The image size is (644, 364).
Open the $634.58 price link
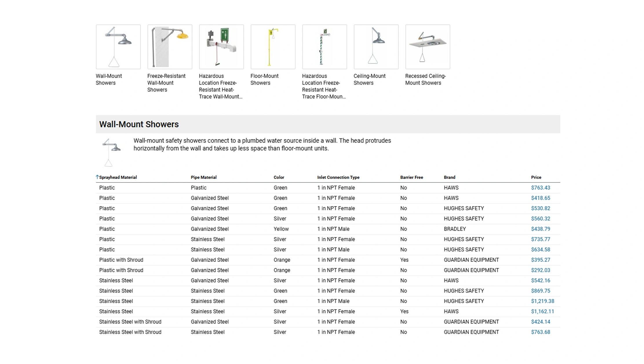(541, 250)
